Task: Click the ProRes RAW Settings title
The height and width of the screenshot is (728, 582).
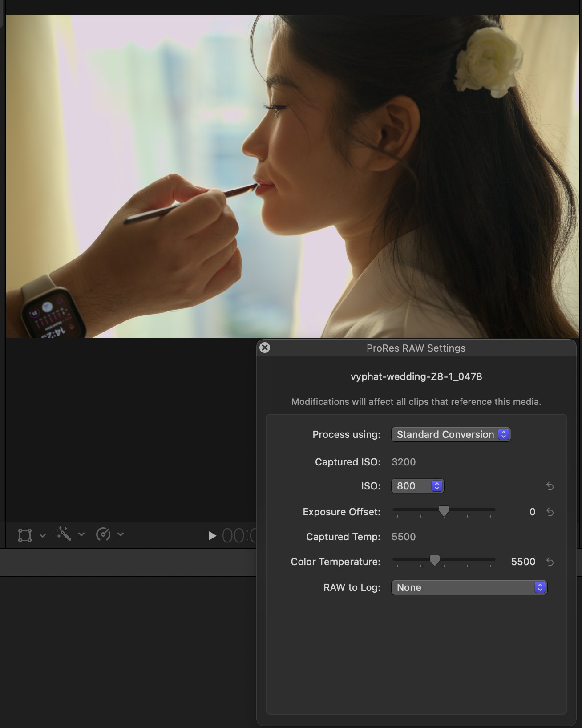Action: coord(416,348)
